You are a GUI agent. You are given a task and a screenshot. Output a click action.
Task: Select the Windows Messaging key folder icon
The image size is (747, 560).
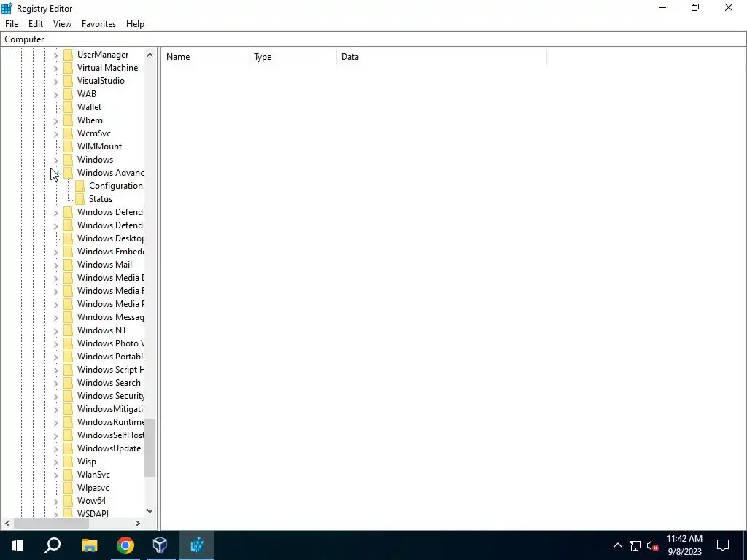pos(69,317)
